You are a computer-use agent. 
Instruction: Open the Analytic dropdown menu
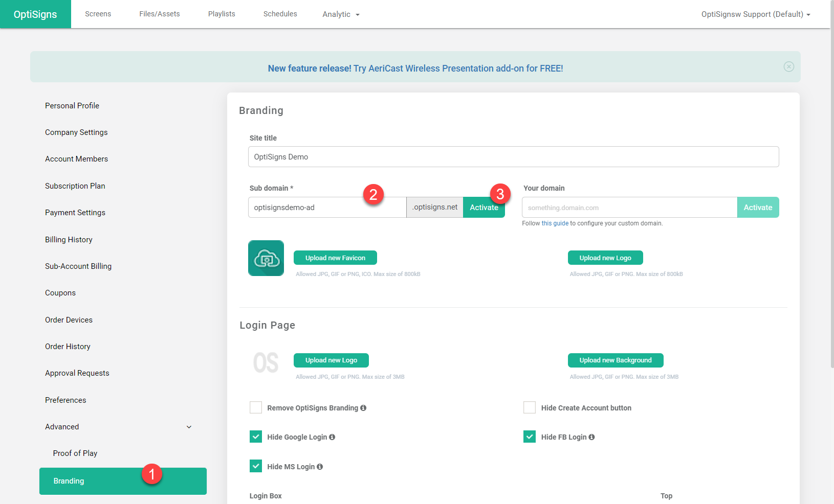(x=341, y=14)
